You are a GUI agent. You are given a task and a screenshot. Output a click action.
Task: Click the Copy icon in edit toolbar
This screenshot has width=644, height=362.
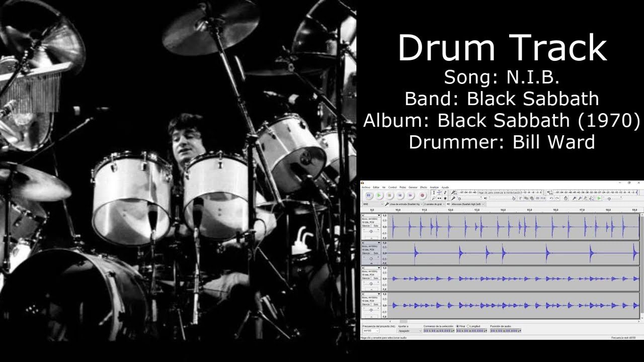pyautogui.click(x=526, y=198)
